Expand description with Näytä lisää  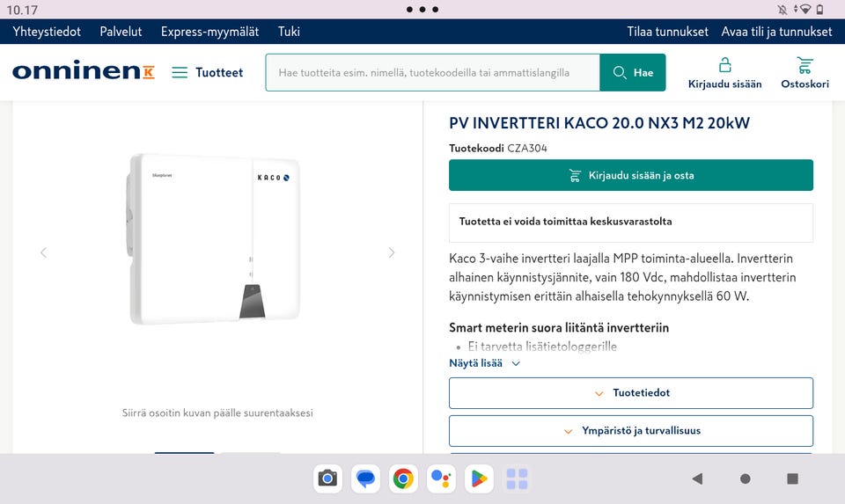pos(484,363)
